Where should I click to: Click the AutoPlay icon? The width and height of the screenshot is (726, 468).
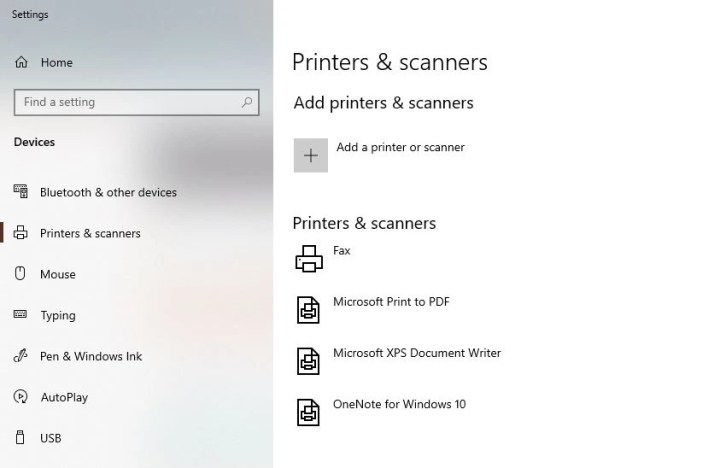(20, 396)
